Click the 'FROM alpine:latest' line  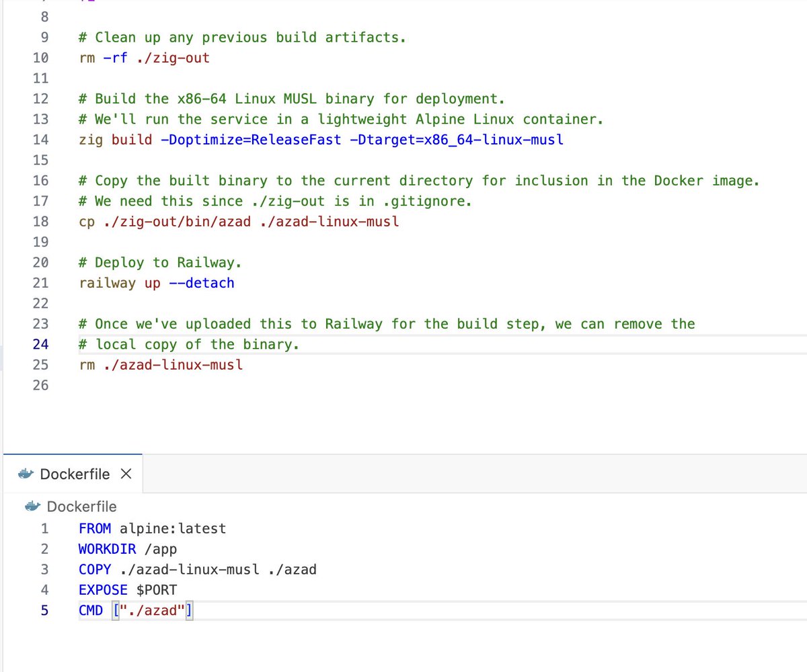click(152, 529)
